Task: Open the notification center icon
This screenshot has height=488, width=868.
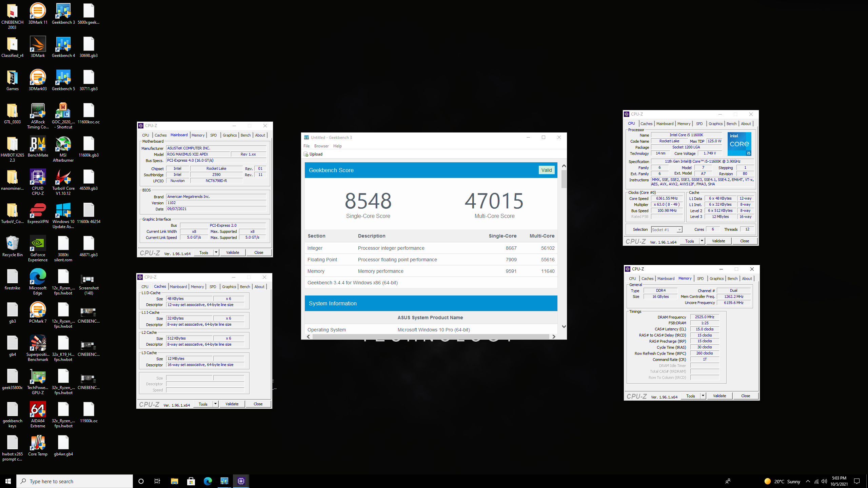Action: tap(857, 481)
